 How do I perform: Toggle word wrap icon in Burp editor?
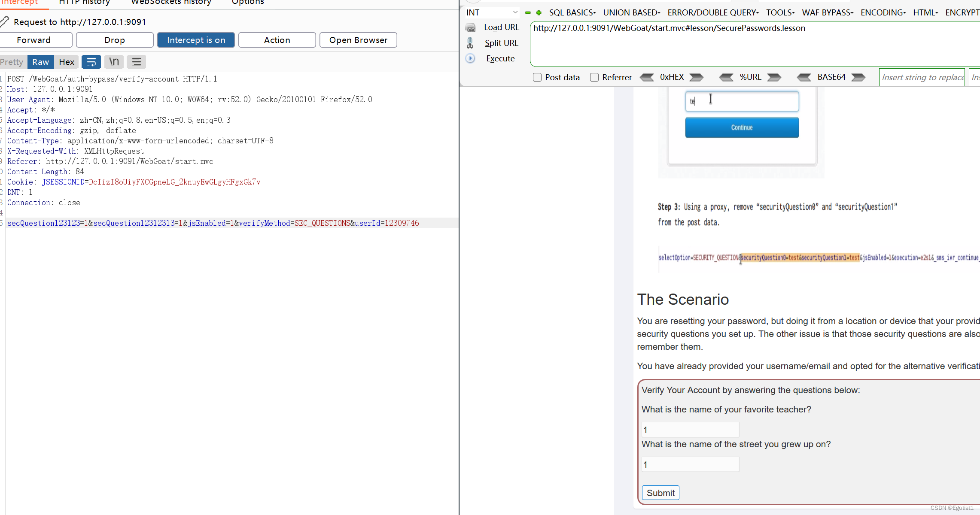91,62
